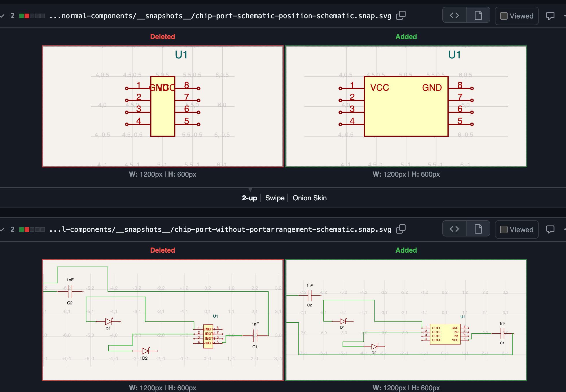
Task: Switch to Swipe image comparison mode
Action: click(275, 198)
